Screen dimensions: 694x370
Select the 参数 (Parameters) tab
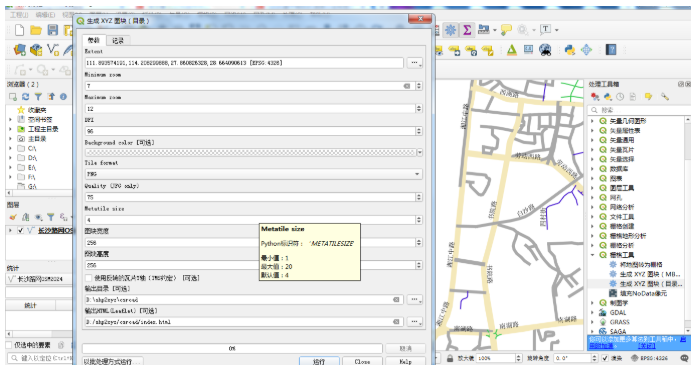94,40
